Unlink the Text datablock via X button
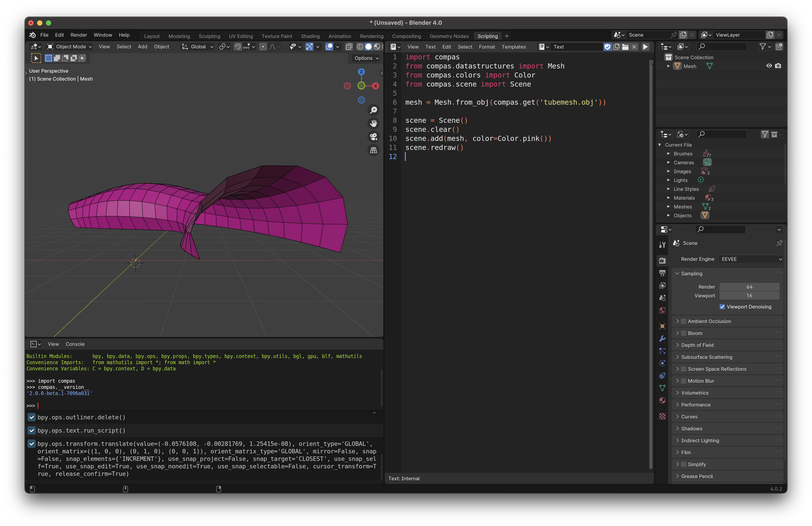This screenshot has height=526, width=812. pyautogui.click(x=634, y=47)
